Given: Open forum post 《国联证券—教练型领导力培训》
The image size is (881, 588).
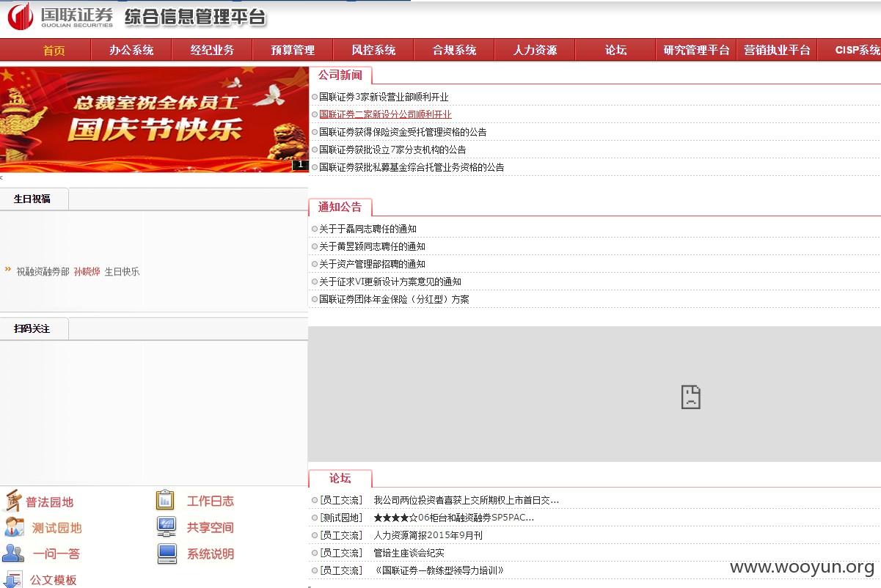Looking at the screenshot, I should (439, 570).
